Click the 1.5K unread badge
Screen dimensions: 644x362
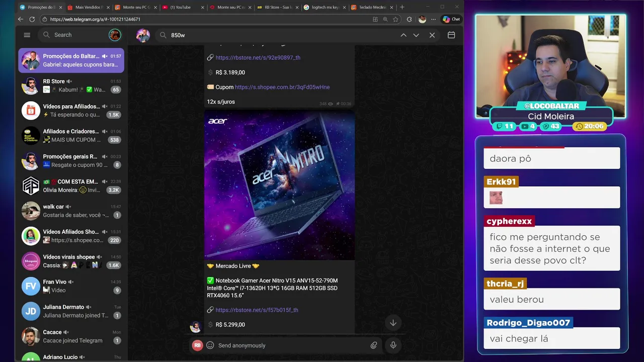pyautogui.click(x=113, y=115)
